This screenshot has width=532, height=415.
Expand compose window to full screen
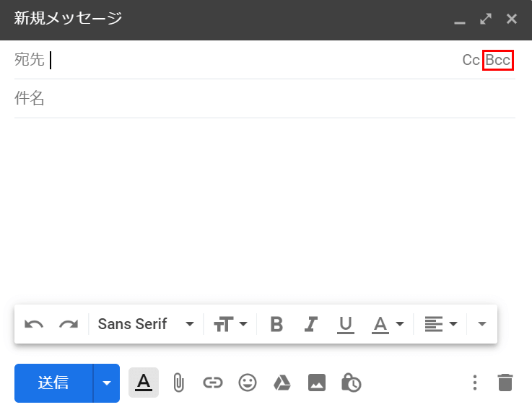point(486,19)
